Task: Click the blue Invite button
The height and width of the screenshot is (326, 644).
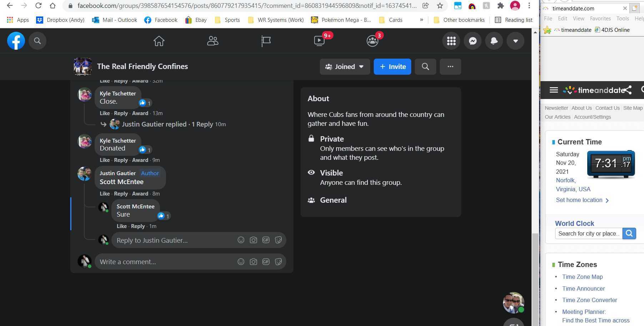Action: coord(392,67)
